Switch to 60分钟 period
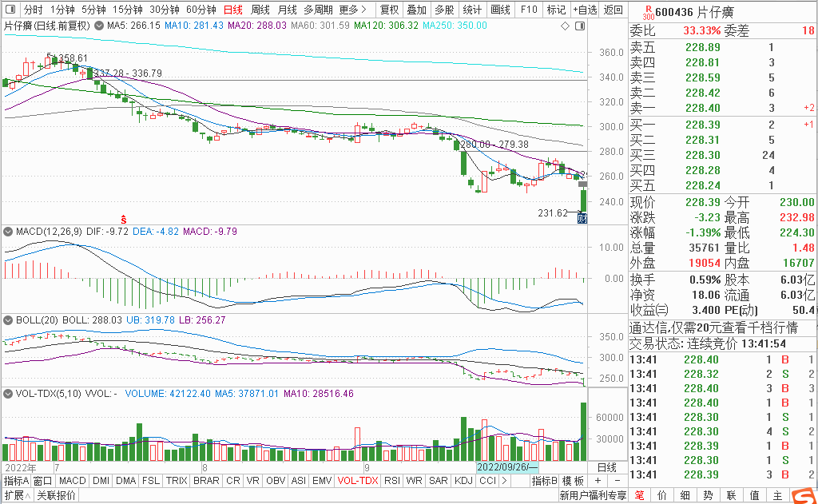Image resolution: width=818 pixels, height=504 pixels. (x=201, y=10)
